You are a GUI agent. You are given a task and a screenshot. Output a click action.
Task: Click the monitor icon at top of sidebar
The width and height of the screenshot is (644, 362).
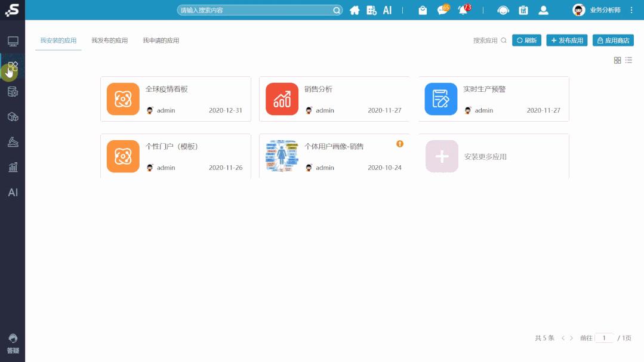pyautogui.click(x=13, y=41)
